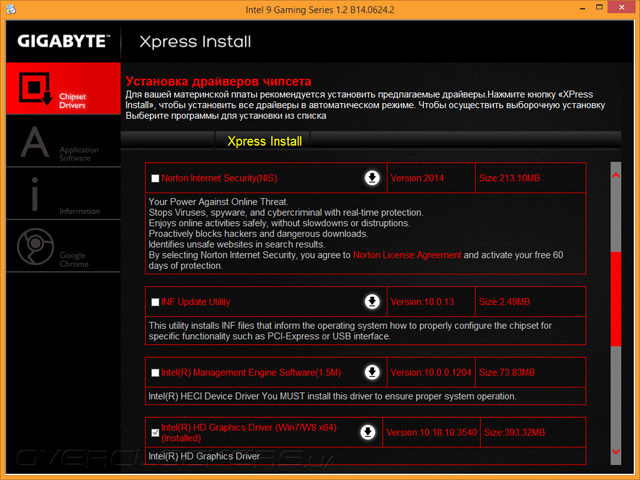Open the Chipset Drivers section
The height and width of the screenshot is (480, 640).
(63, 89)
